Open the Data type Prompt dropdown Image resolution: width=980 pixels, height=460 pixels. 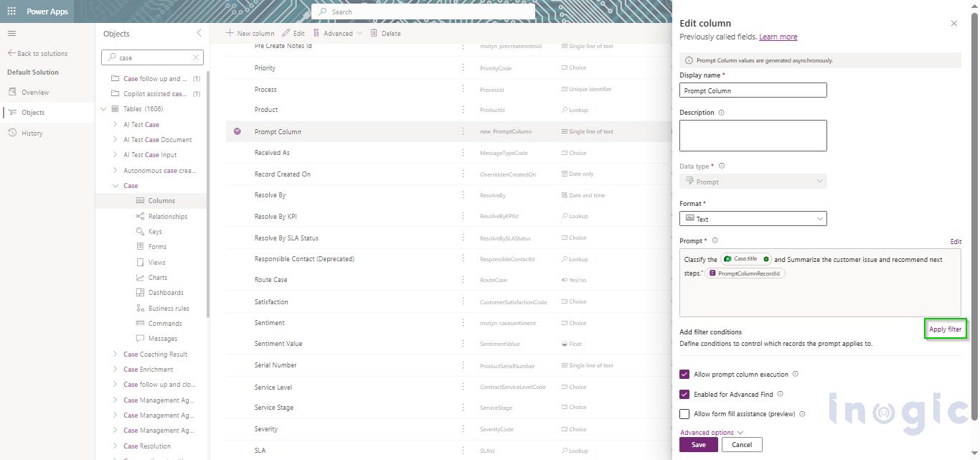[753, 182]
